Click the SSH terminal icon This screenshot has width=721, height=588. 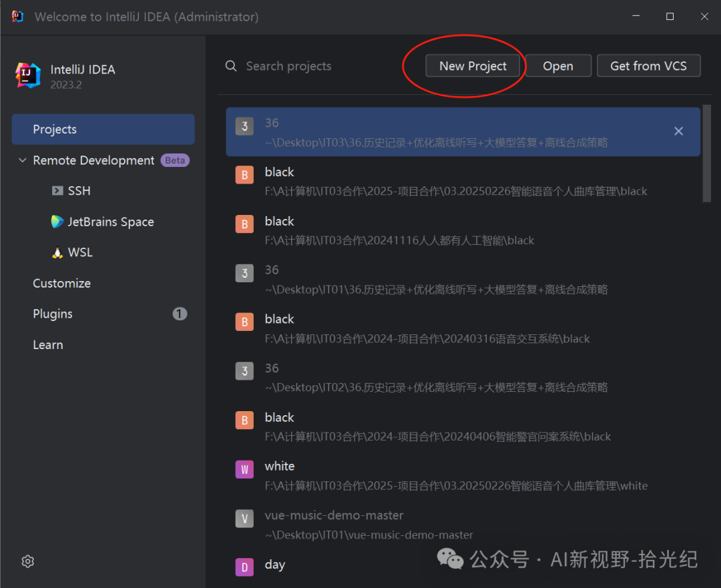tap(57, 191)
